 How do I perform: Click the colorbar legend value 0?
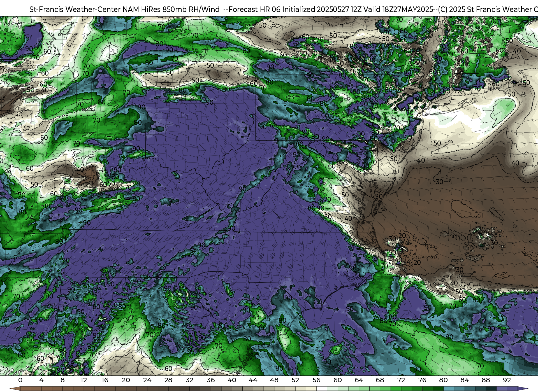click(x=20, y=380)
